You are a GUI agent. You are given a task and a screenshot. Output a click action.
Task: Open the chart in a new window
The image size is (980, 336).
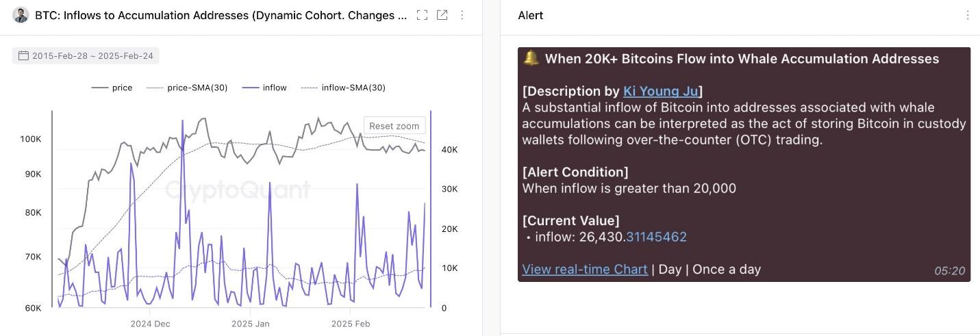pos(442,15)
